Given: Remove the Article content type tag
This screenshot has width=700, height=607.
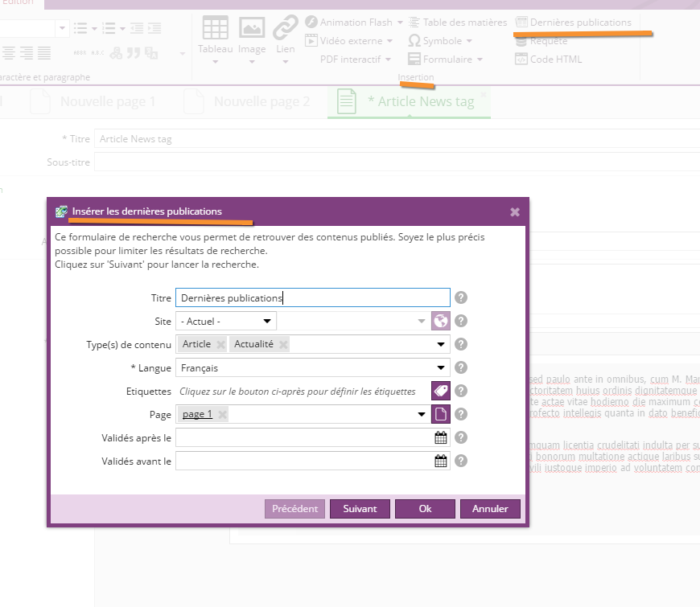Looking at the screenshot, I should coord(220,345).
